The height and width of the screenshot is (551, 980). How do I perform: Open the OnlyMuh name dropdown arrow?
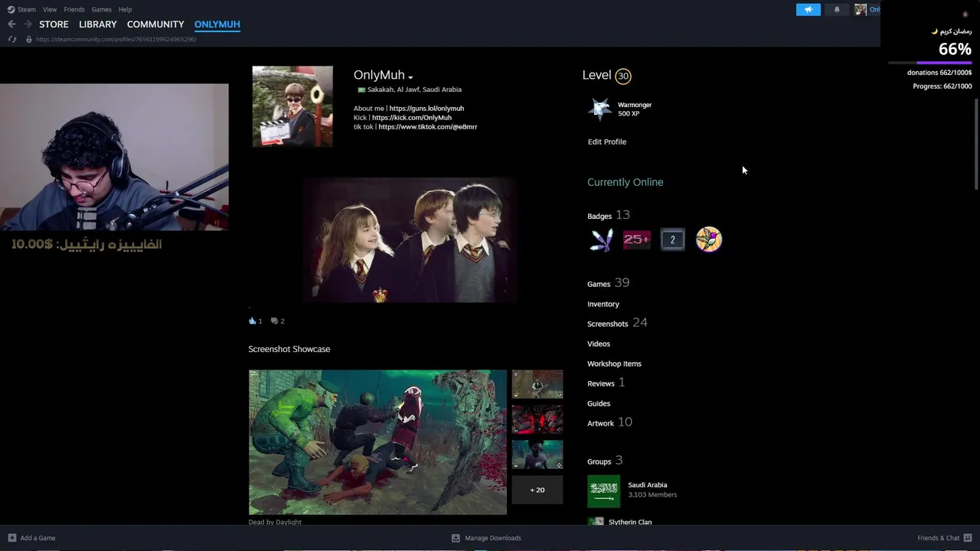tap(410, 77)
